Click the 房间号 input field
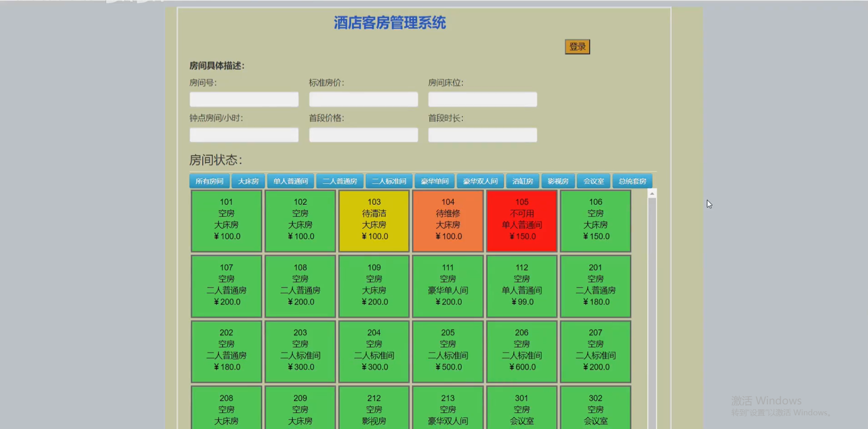 tap(244, 99)
